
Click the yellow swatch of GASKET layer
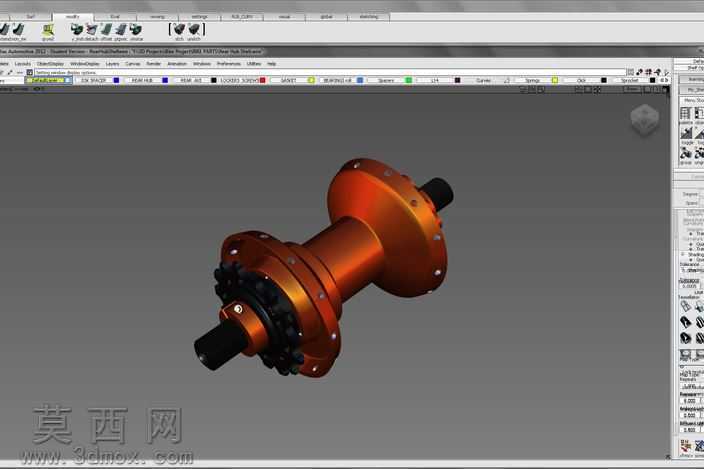pyautogui.click(x=311, y=80)
